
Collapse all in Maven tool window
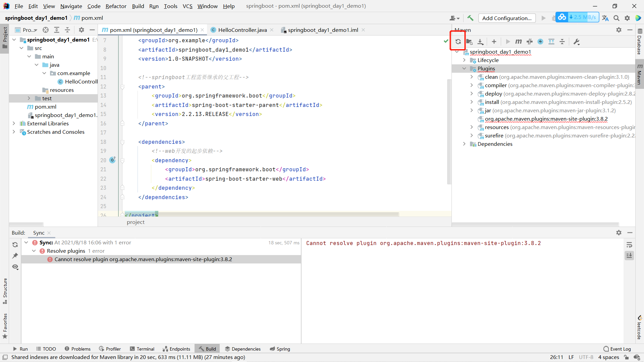(x=562, y=42)
